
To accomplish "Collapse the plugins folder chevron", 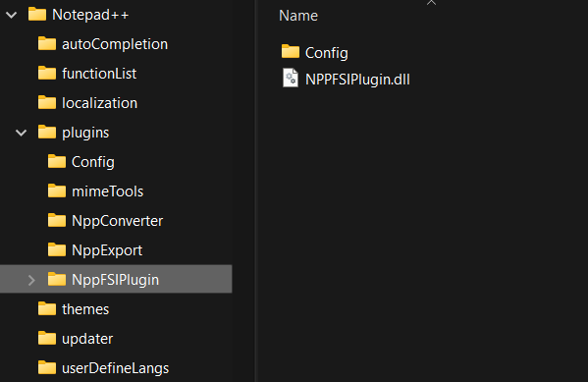I will pyautogui.click(x=22, y=133).
